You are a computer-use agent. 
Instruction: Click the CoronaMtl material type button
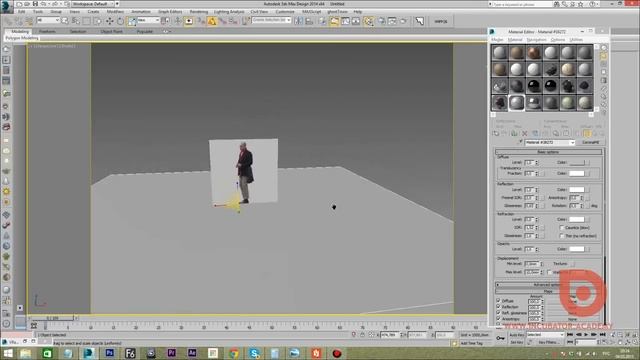591,142
